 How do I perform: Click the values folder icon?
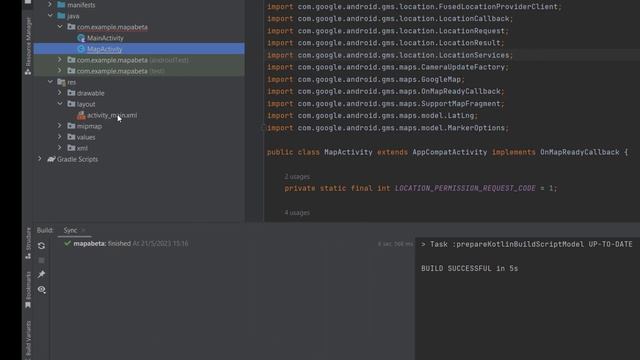[x=71, y=137]
